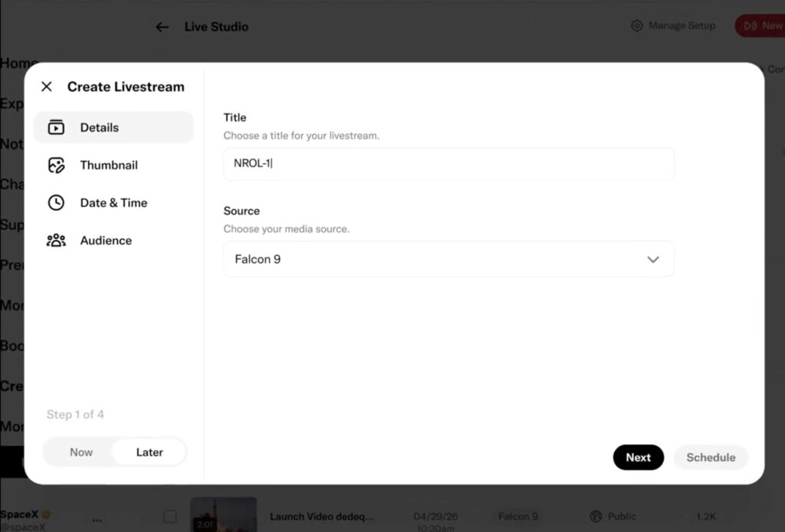
Task: Close the Create Livestream dialog
Action: pos(47,87)
